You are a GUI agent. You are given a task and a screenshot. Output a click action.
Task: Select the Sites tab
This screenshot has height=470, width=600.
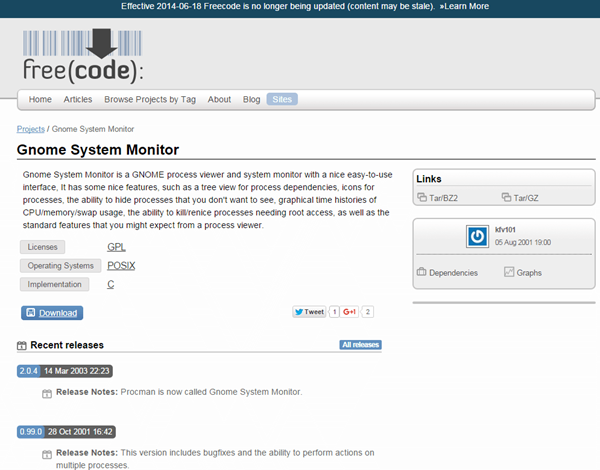click(x=282, y=100)
